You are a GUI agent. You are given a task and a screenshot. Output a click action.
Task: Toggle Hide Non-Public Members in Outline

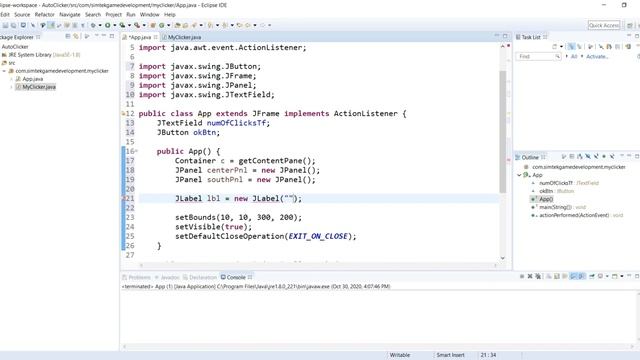(604, 157)
